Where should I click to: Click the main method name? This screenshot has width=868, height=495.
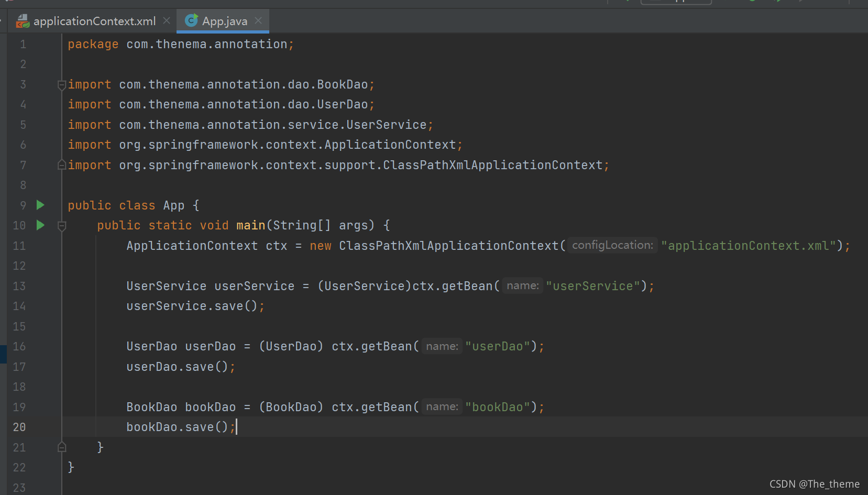coord(251,226)
